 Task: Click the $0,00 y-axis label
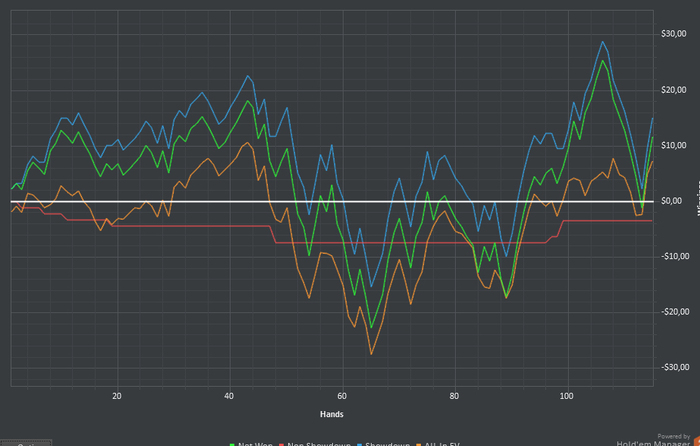671,201
